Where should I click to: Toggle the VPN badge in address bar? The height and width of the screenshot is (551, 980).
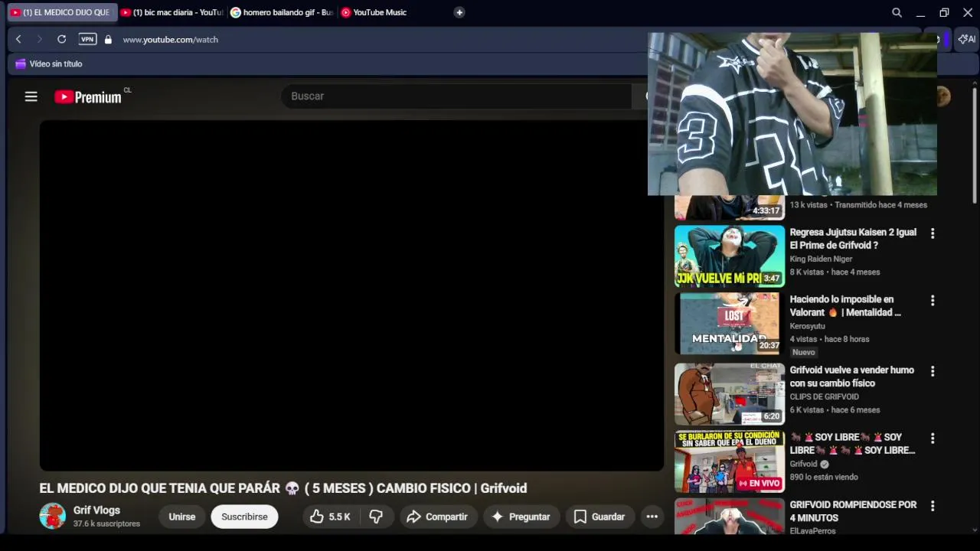87,39
